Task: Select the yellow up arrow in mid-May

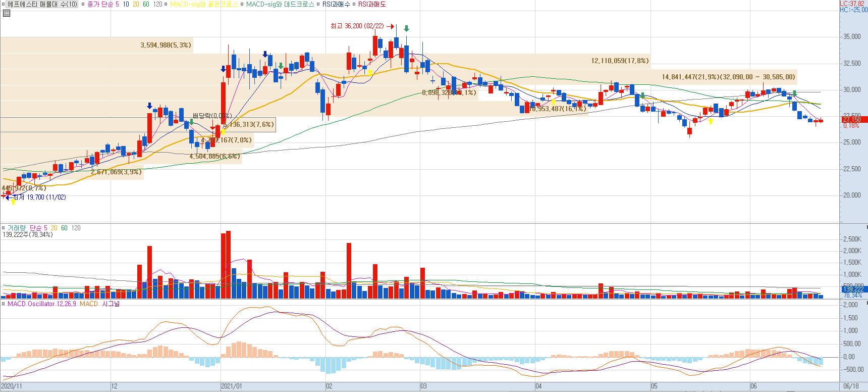Action: tap(711, 121)
